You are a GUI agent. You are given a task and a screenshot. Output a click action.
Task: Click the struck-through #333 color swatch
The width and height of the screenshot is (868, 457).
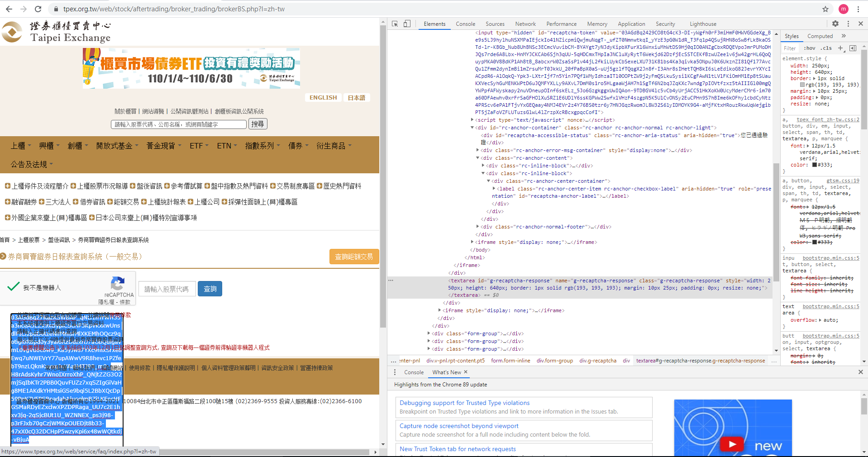click(815, 242)
